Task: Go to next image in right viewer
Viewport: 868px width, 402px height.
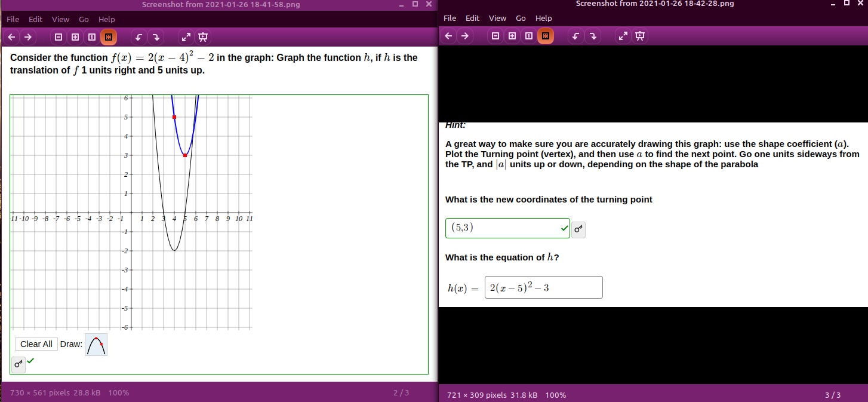Action: [464, 36]
